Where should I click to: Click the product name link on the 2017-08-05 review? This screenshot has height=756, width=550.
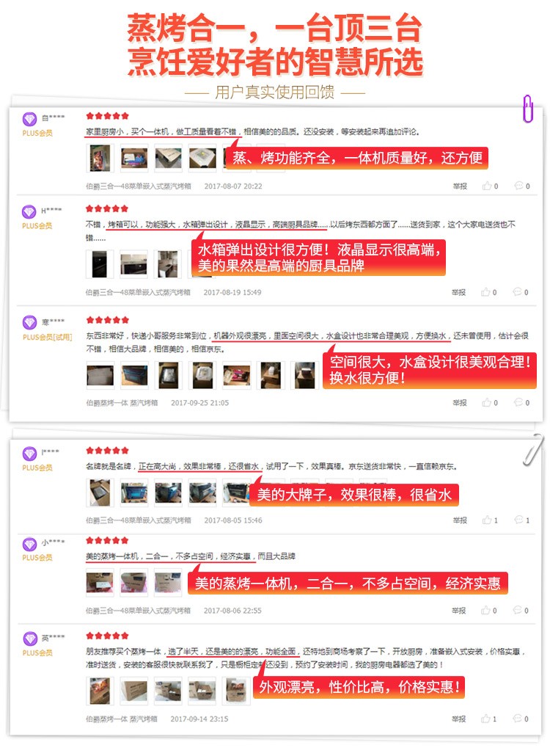(138, 520)
